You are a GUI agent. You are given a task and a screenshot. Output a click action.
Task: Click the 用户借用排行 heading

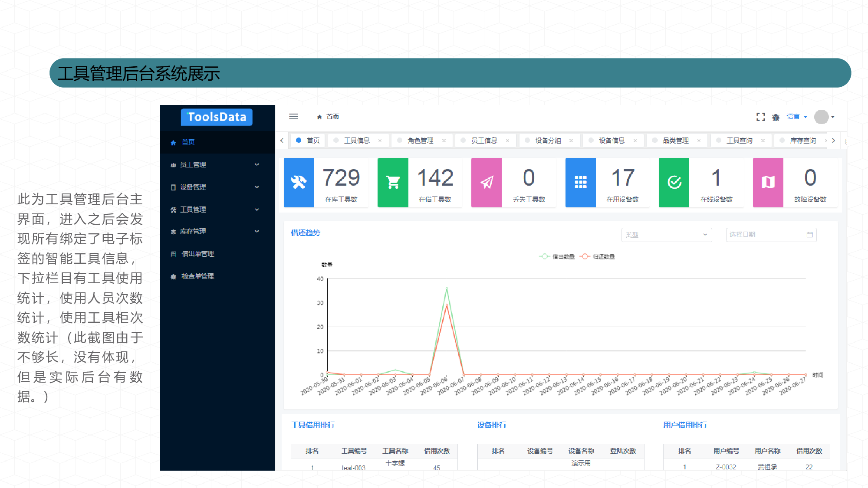(685, 425)
